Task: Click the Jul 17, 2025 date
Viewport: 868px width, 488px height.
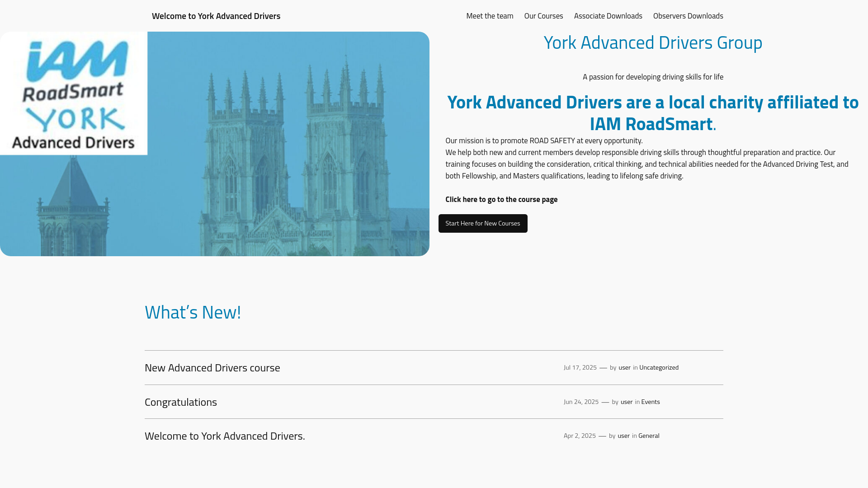Action: click(x=580, y=367)
